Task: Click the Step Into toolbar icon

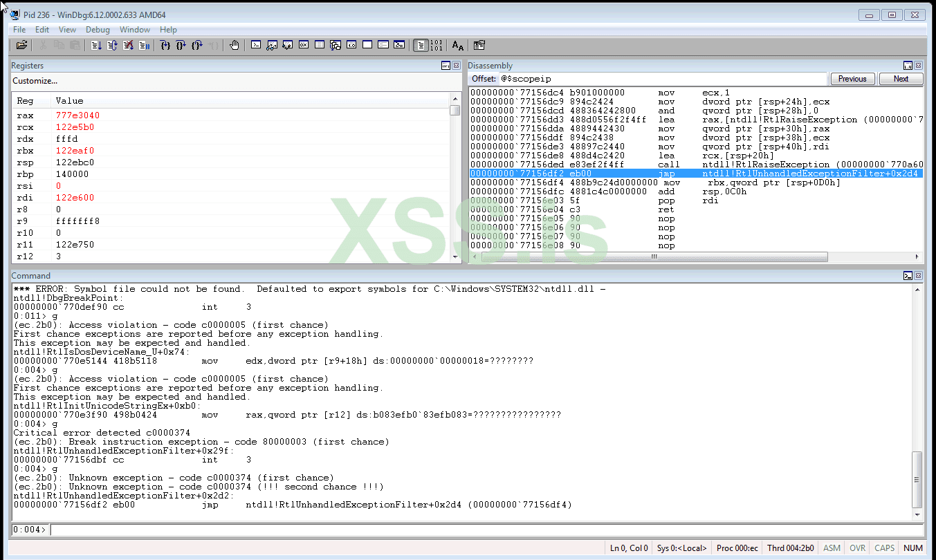Action: [x=165, y=45]
